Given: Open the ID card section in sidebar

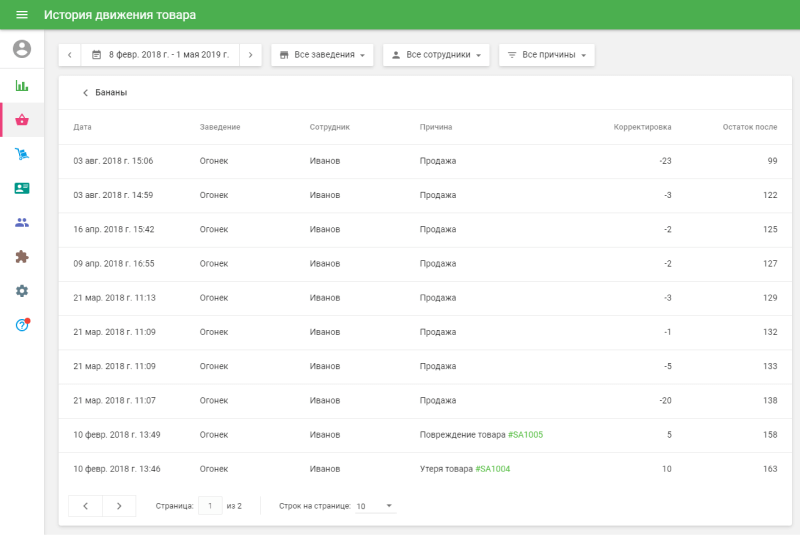Looking at the screenshot, I should click(x=22, y=188).
